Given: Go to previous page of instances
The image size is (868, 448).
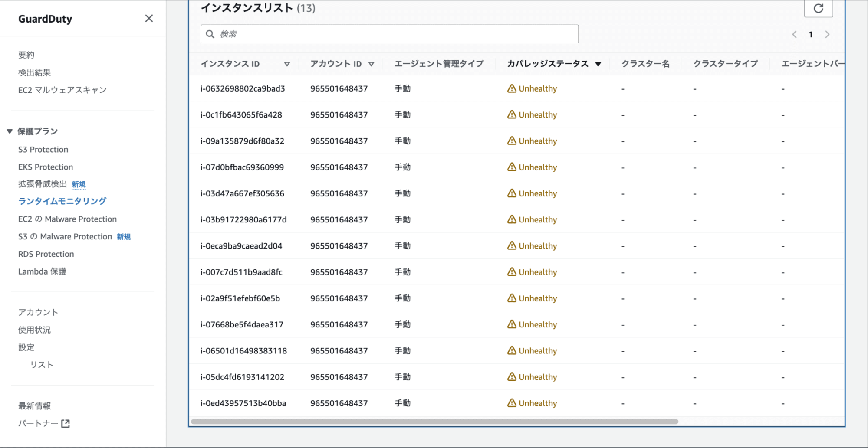Looking at the screenshot, I should tap(794, 34).
